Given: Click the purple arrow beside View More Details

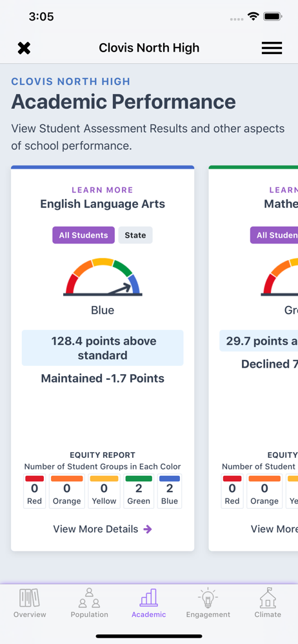Looking at the screenshot, I should click(x=148, y=529).
